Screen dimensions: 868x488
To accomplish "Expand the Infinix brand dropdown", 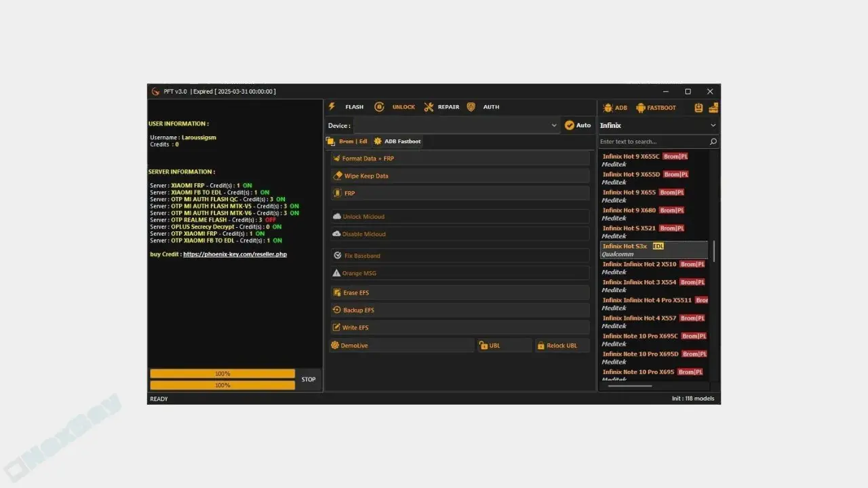I will click(x=658, y=125).
